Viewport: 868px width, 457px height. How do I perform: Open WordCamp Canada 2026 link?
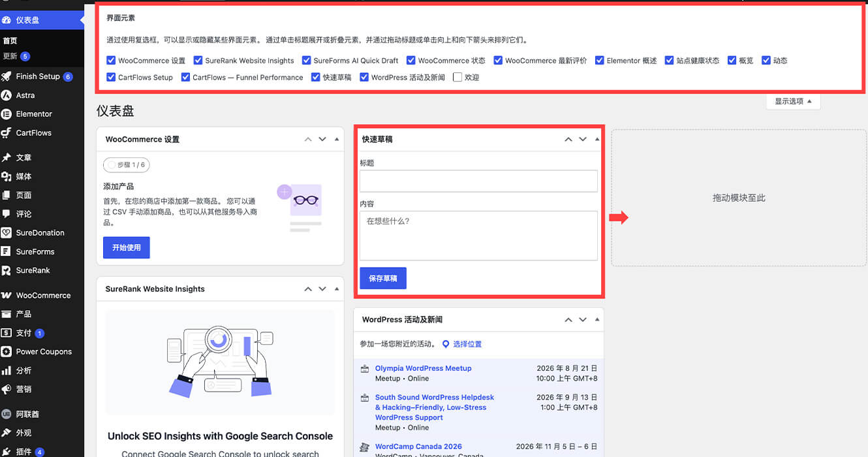(x=418, y=447)
